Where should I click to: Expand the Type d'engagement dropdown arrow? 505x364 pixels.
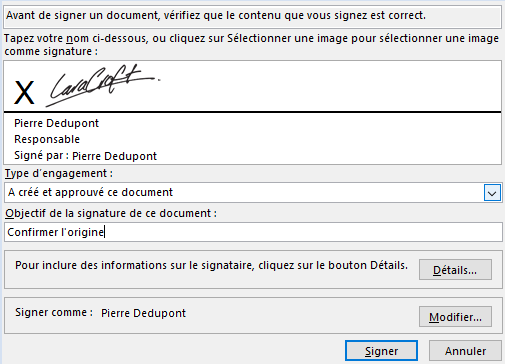(492, 193)
